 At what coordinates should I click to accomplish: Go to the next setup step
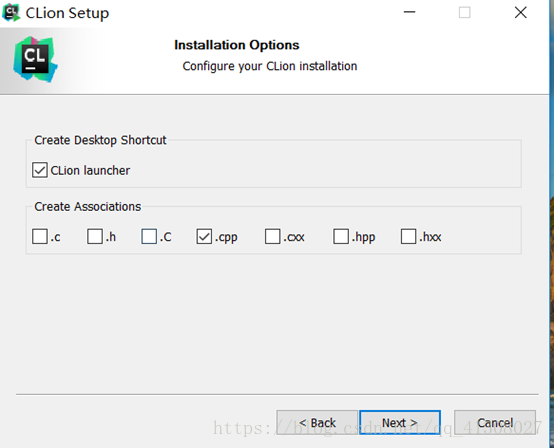tap(400, 423)
